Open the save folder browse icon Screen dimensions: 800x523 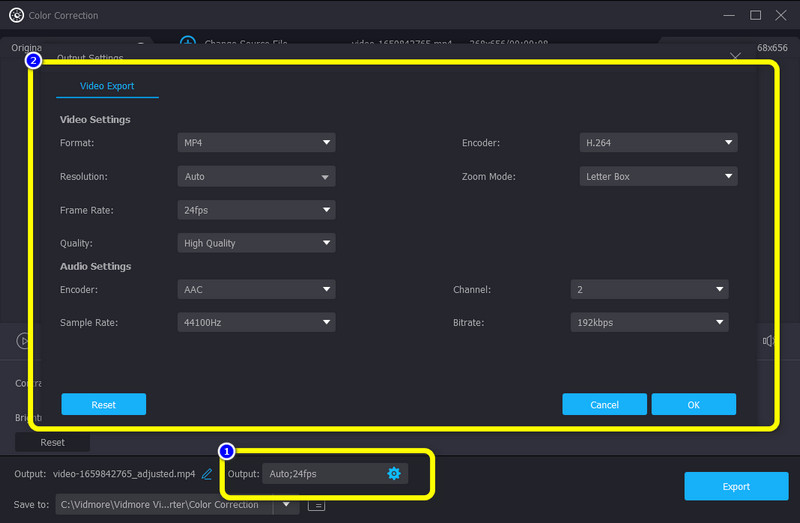[x=316, y=505]
